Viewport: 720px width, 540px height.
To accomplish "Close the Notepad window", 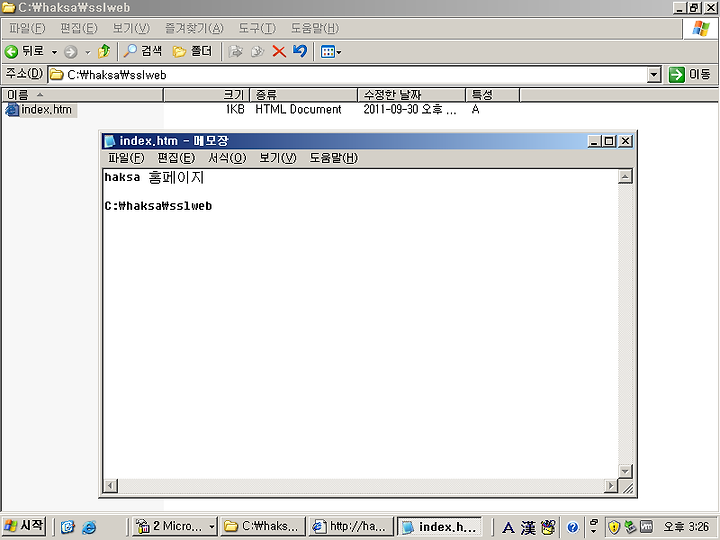I will click(x=625, y=141).
